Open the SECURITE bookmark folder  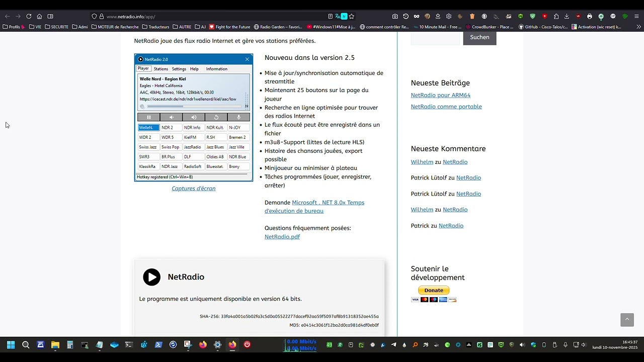point(56,27)
